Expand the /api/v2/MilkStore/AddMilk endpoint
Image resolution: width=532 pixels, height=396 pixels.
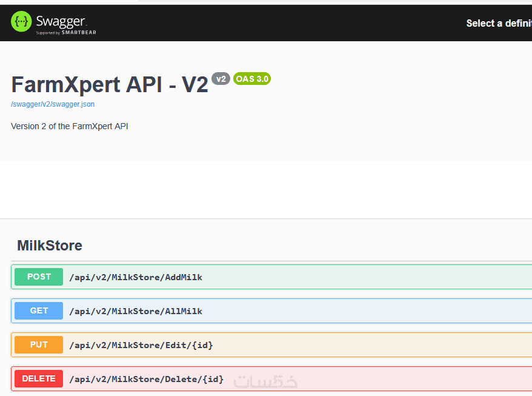click(136, 277)
